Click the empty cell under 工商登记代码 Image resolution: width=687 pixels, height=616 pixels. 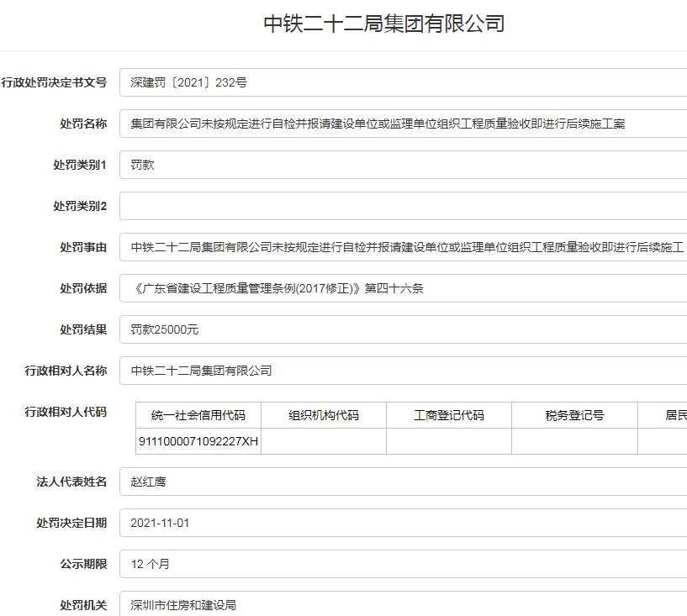[449, 441]
